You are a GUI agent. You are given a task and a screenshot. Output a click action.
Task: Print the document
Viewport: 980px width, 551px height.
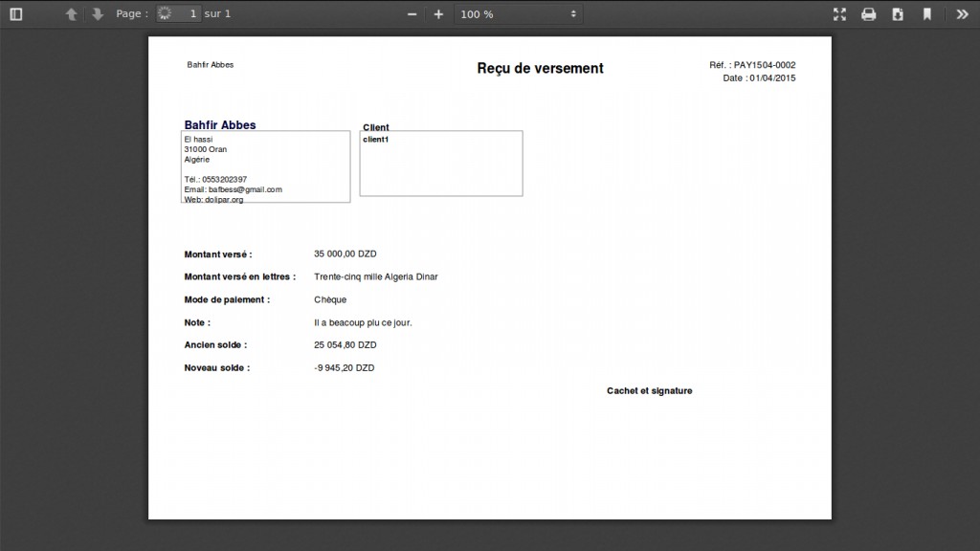click(868, 14)
